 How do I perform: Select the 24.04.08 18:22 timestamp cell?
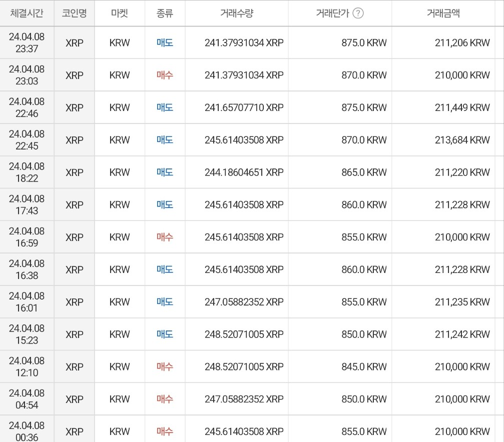pos(27,172)
